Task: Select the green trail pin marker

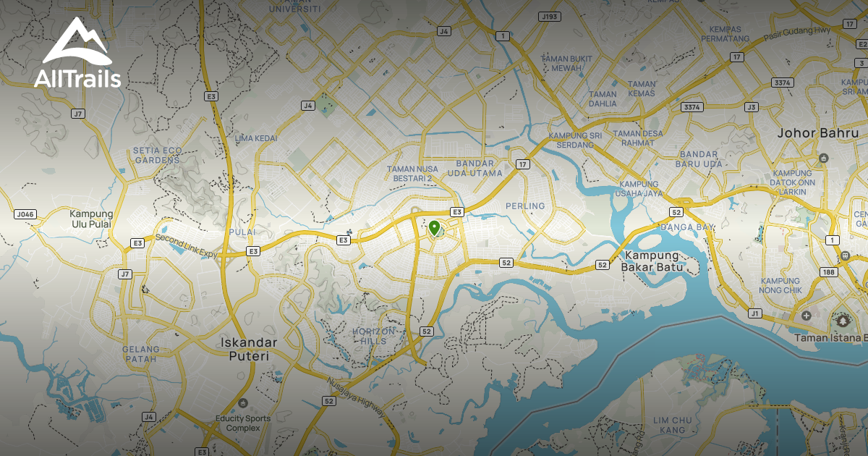Action: 434,229
